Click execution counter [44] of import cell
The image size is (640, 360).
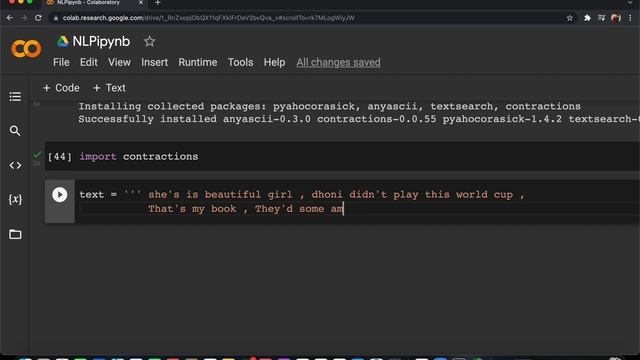60,157
